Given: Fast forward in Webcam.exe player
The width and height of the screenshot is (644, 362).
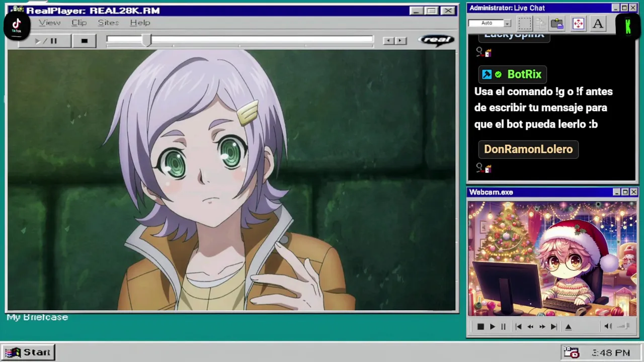Looking at the screenshot, I should [542, 327].
